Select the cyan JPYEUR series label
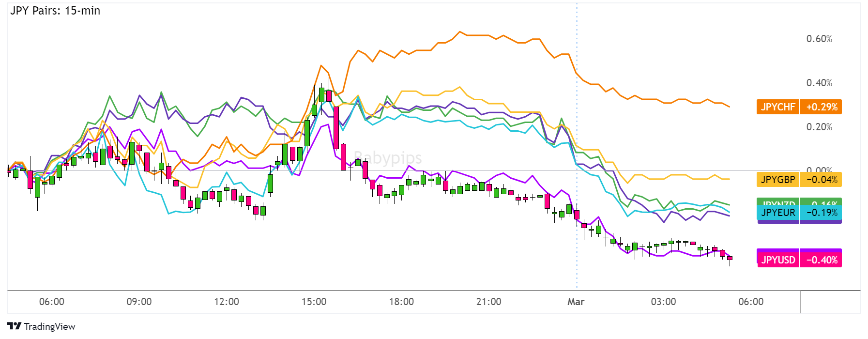This screenshot has height=339, width=868. 777,213
